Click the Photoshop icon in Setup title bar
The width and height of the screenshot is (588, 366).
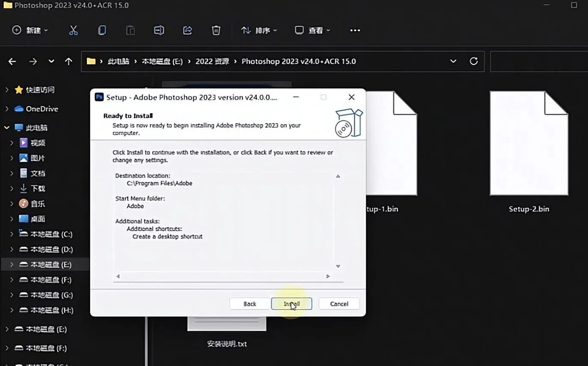pos(99,97)
